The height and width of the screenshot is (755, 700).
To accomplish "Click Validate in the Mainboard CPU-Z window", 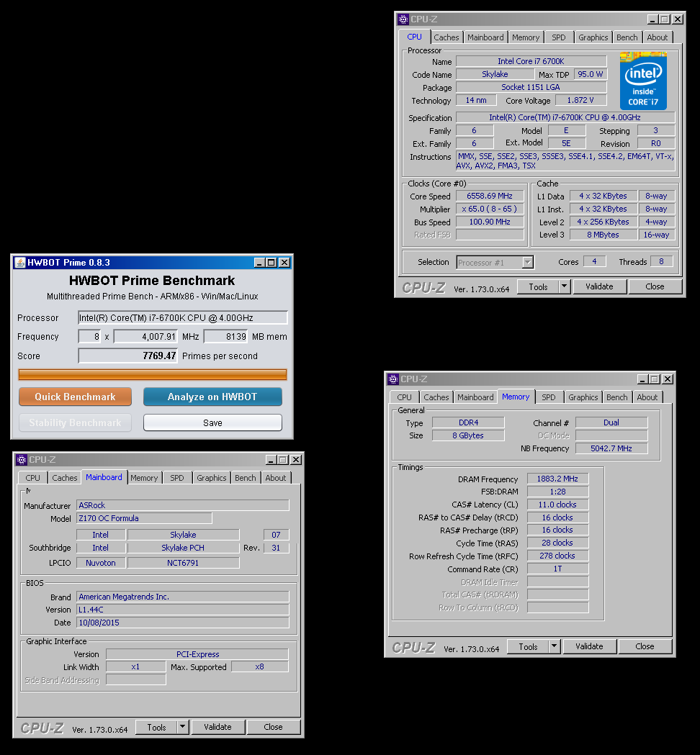I will tap(217, 727).
